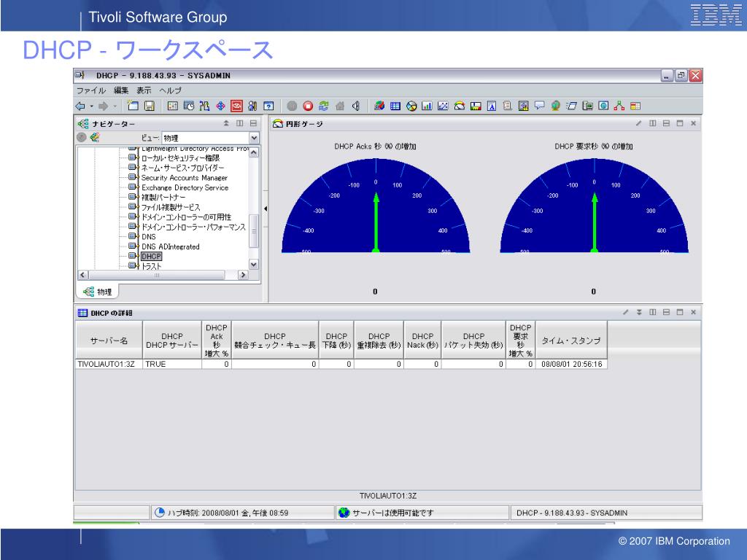
Task: Select DNS ADIntegrated in navigator tree
Action: click(x=171, y=246)
